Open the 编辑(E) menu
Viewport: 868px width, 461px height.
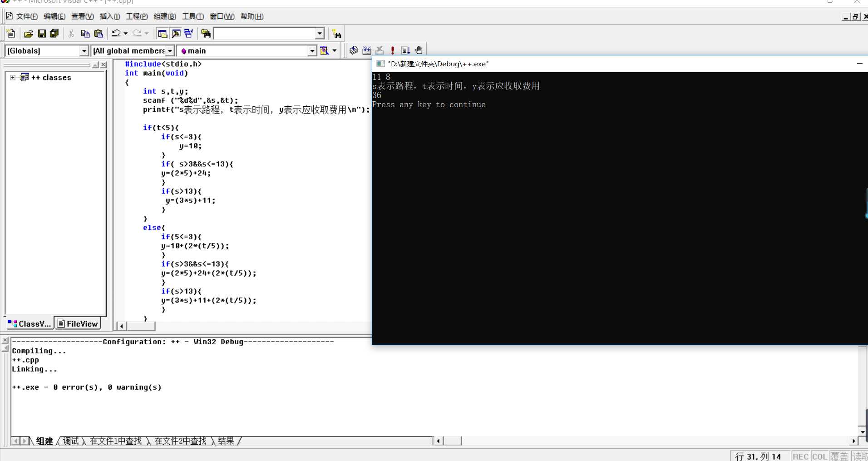[54, 16]
